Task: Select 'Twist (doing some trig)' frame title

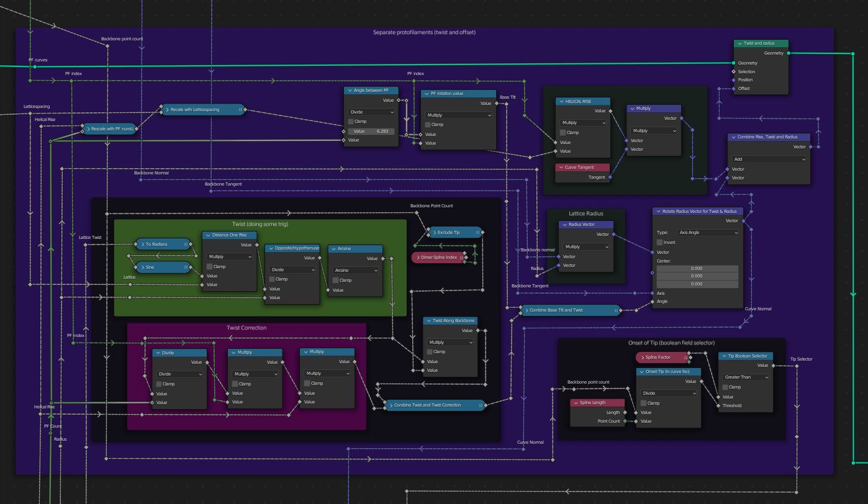Action: click(x=260, y=224)
